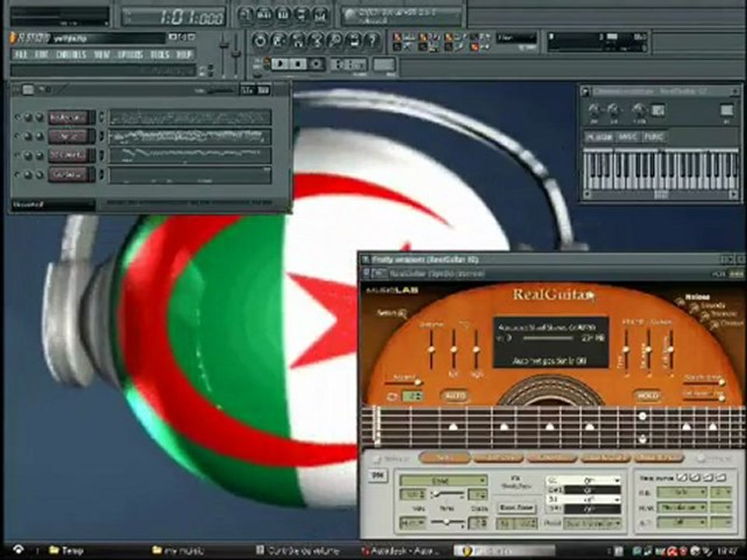Select the highlighted first mode tab in RealGuitar
The width and height of the screenshot is (747, 560).
444,458
